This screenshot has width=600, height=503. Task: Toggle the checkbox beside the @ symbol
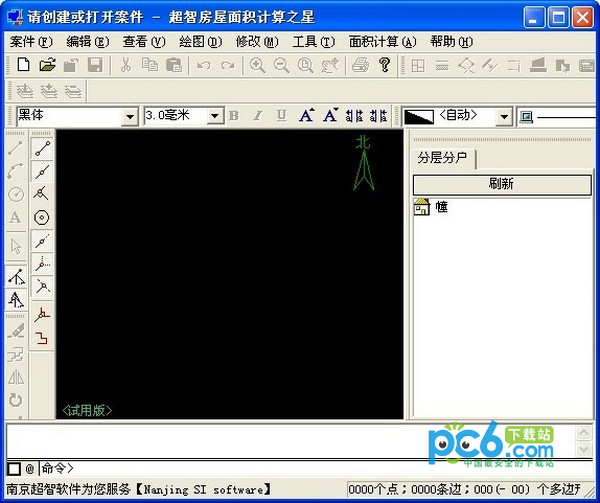point(14,469)
